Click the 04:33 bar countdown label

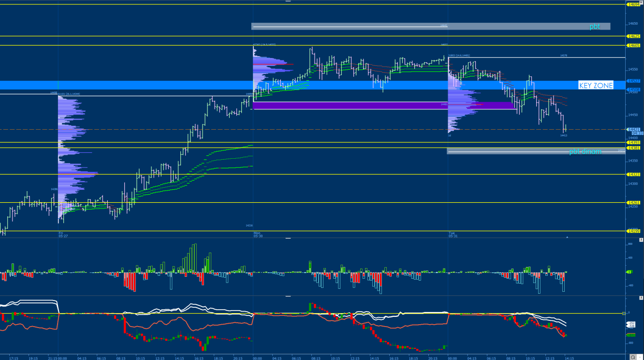pos(637,134)
